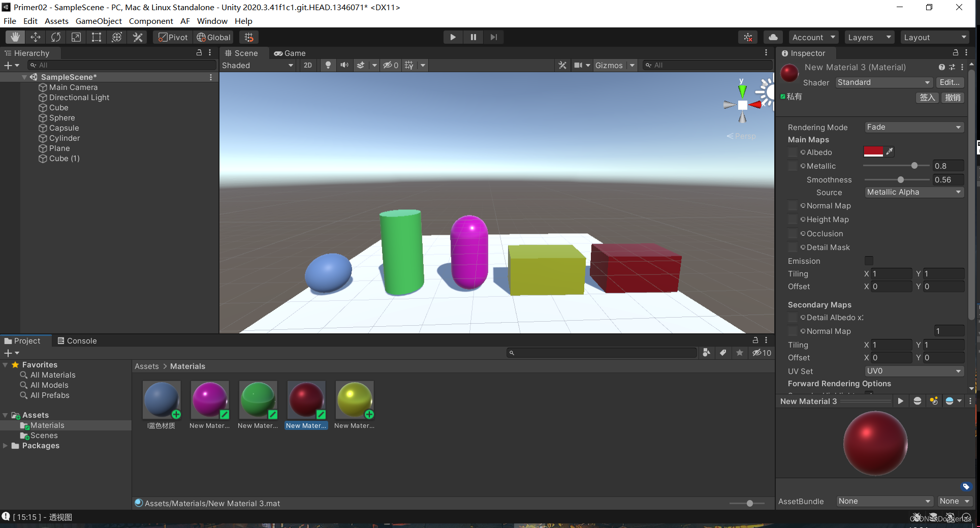
Task: Toggle scene effects icon
Action: tap(361, 65)
